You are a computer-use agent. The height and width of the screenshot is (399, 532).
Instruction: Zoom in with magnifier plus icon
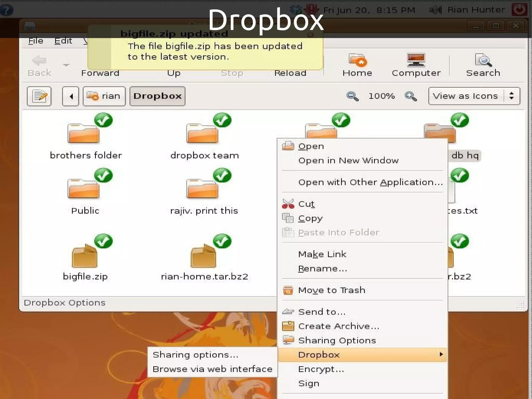(411, 96)
